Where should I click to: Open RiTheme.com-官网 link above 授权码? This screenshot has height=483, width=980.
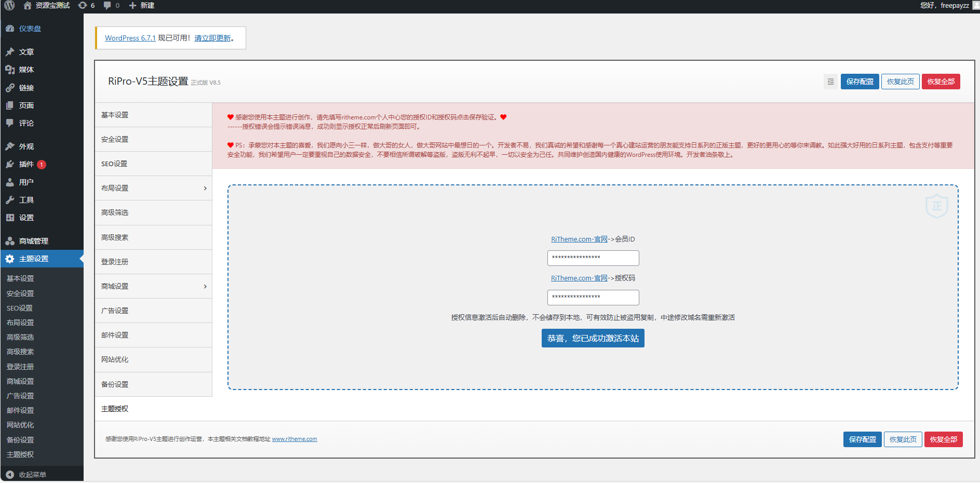(579, 278)
